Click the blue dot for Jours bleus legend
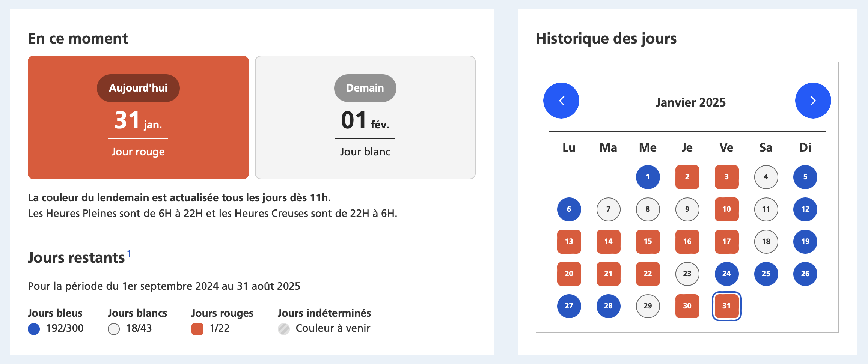868x364 pixels. click(34, 329)
